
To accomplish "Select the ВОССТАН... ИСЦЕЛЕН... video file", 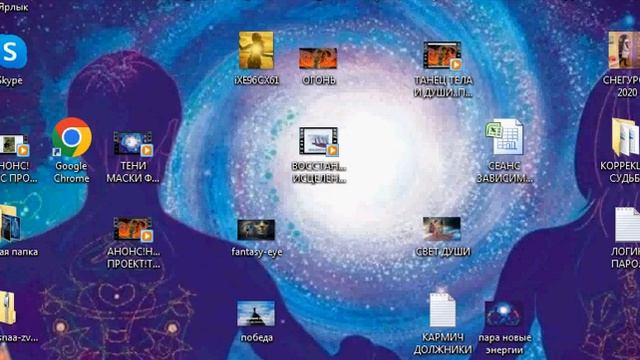I will click(x=318, y=141).
